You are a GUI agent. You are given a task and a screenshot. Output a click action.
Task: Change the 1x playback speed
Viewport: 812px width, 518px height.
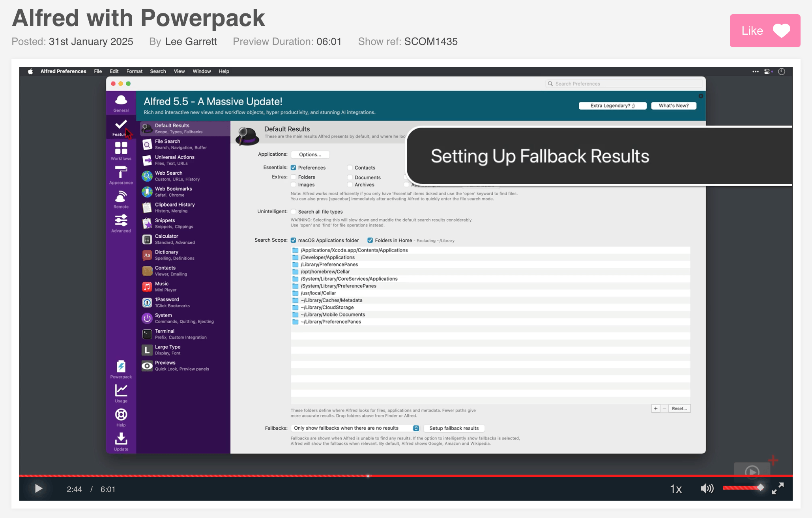[x=675, y=489]
